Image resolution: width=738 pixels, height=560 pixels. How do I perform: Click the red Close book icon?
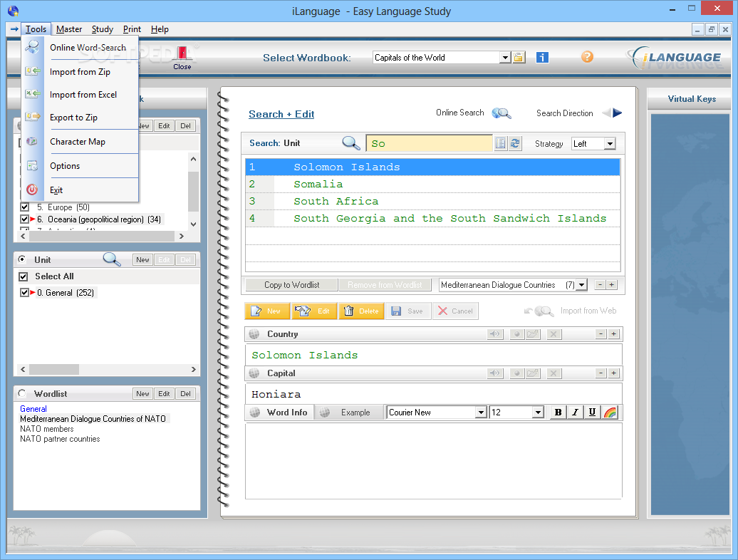[x=182, y=53]
